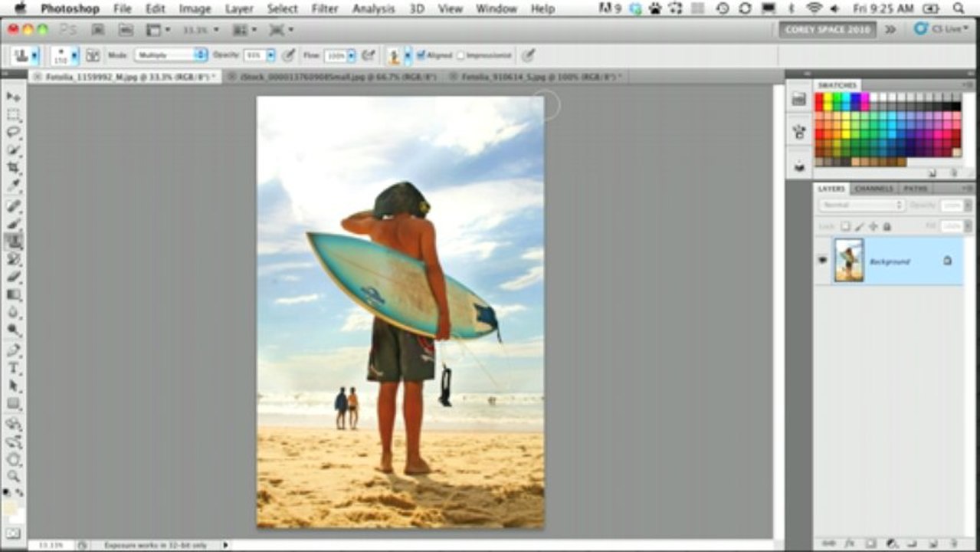
Task: Open the Opacity slider dropdown arrow
Action: [x=271, y=55]
